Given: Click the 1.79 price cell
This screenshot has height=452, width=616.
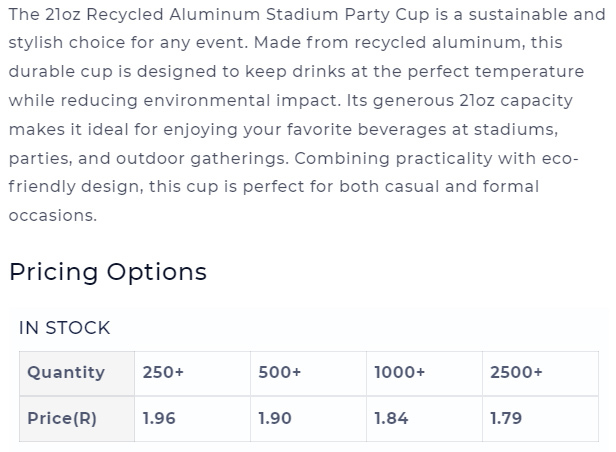Looking at the screenshot, I should pyautogui.click(x=541, y=419).
